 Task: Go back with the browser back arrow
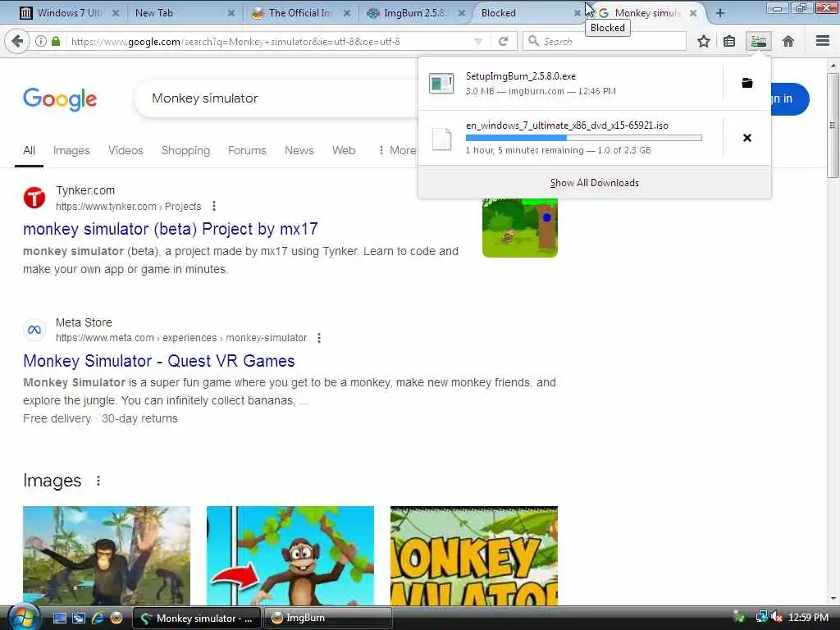(x=17, y=41)
